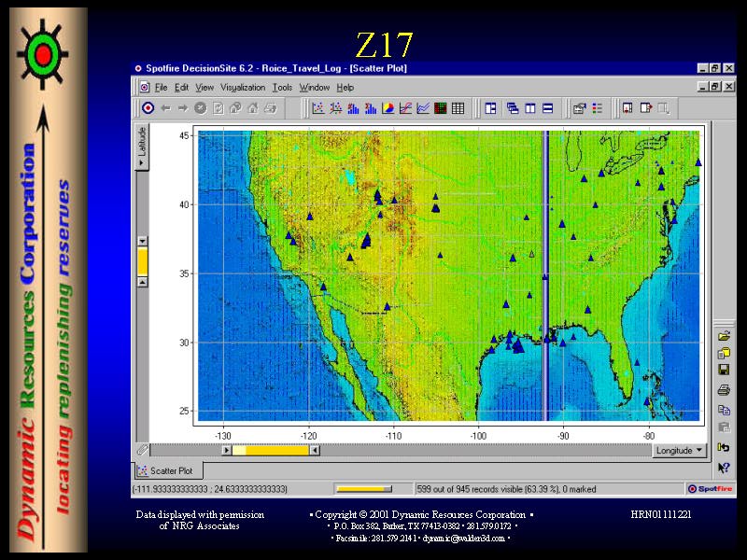Activate the What's This help cursor

724,468
